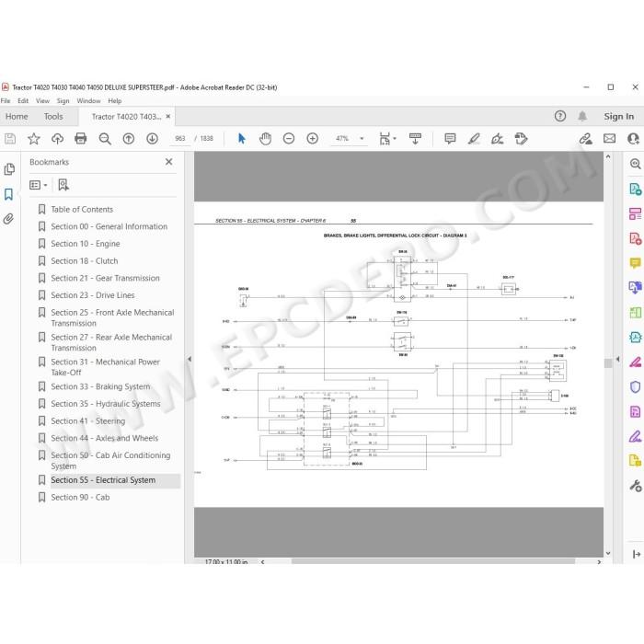This screenshot has height=644, width=644.
Task: Collapse the left navigation pane arrow
Action: tap(190, 359)
